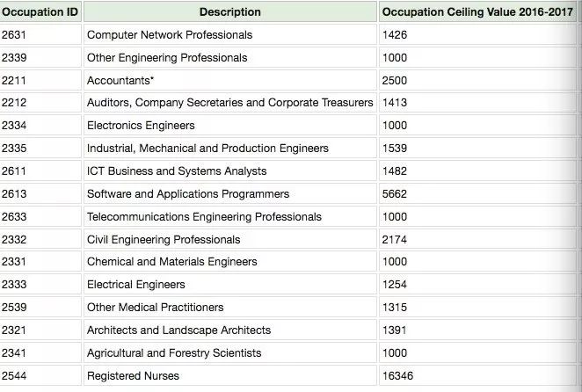582x392 pixels.
Task: Select Industrial, Mechanical and Production Engineers
Action: click(x=207, y=149)
